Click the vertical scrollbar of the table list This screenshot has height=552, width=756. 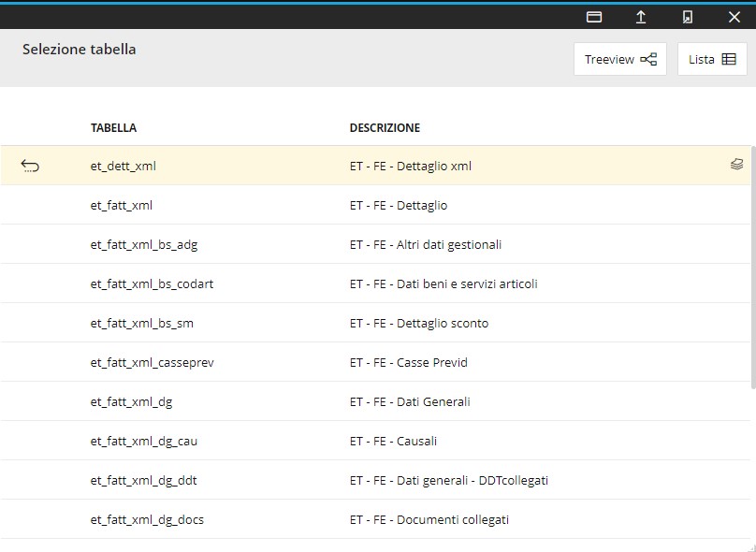(x=751, y=281)
